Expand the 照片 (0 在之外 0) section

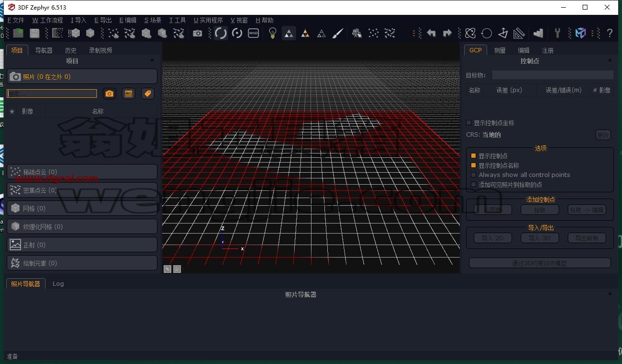coord(82,77)
